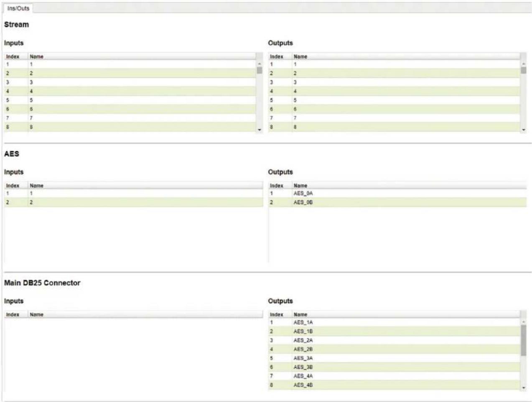Select Stream Inputs row 6 name cell
532x402 pixels.
pyautogui.click(x=142, y=109)
